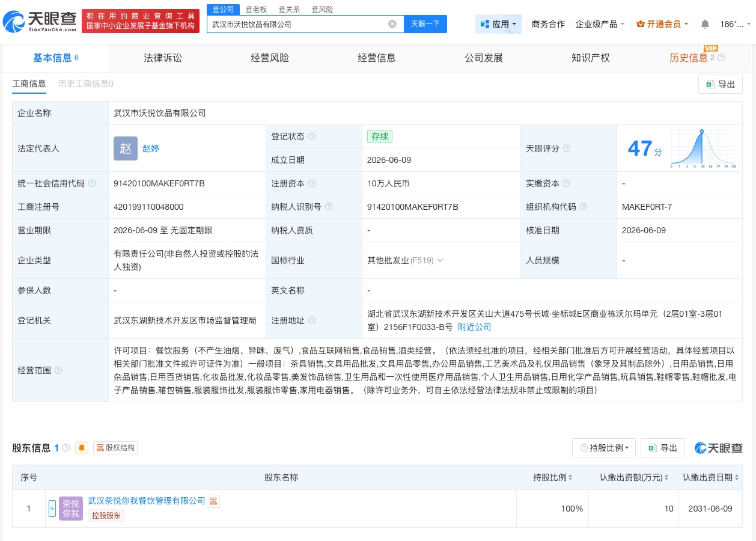Image resolution: width=756 pixels, height=541 pixels.
Task: Click the help icon next to 经营范围
Action: pyautogui.click(x=58, y=370)
